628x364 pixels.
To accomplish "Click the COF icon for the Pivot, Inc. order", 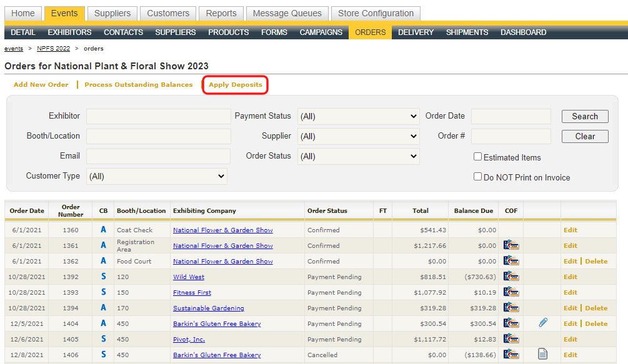I will pos(511,339).
